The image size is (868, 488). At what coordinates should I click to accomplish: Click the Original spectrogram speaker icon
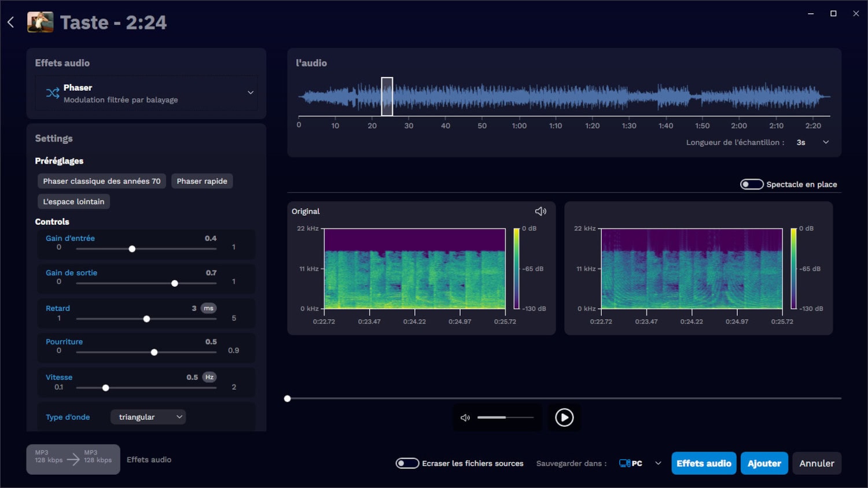pos(540,212)
